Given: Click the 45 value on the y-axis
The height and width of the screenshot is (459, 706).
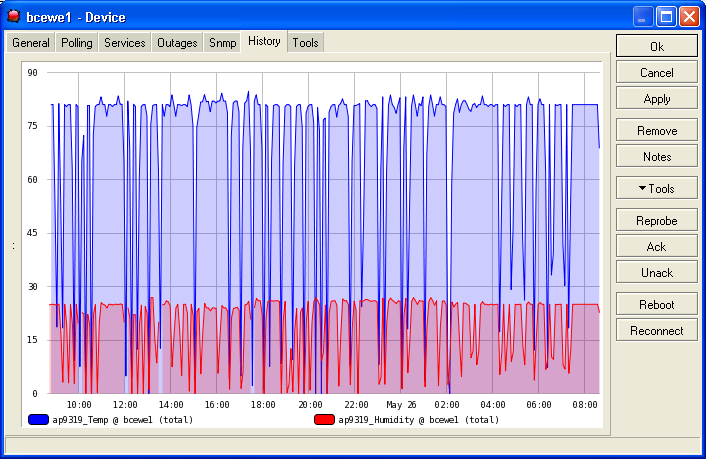Looking at the screenshot, I should point(32,233).
